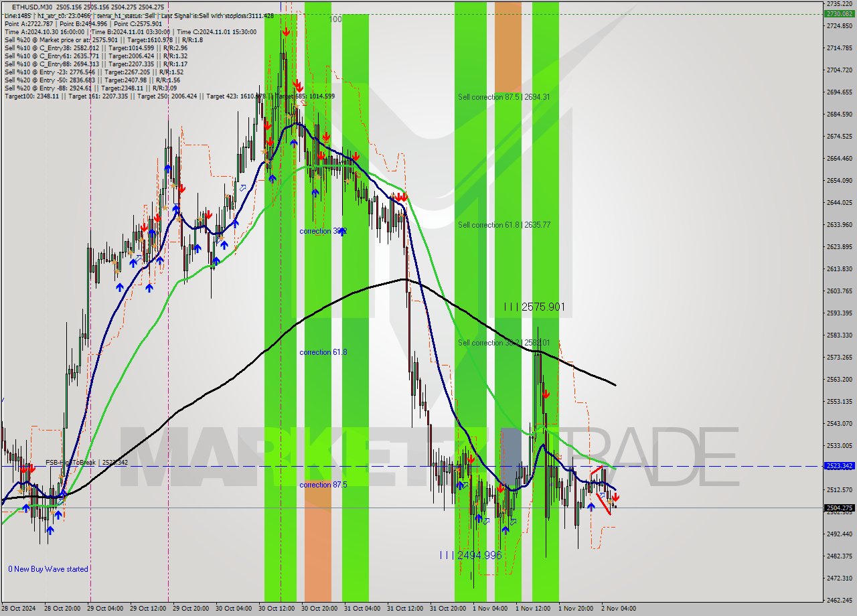Click the blue 'correction 61.8' label
The width and height of the screenshot is (857, 616).
coord(323,352)
